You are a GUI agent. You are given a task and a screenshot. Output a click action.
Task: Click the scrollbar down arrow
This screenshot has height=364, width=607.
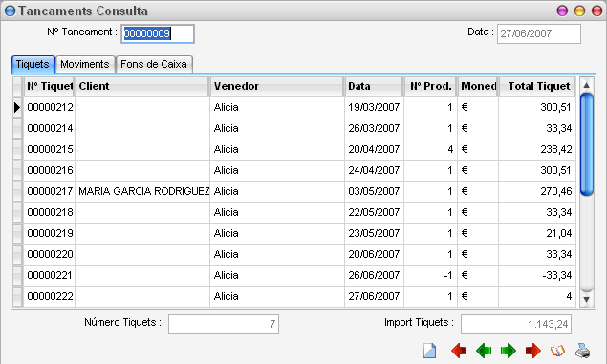(x=587, y=299)
